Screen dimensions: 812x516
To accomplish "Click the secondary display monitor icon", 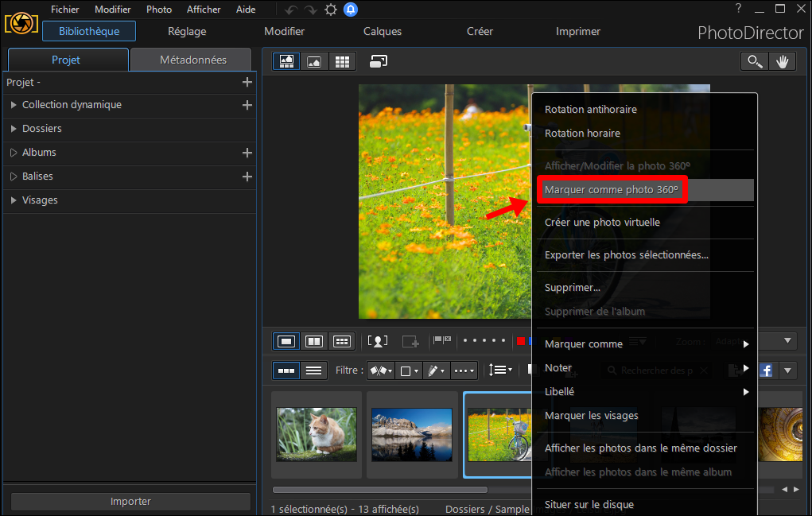I will (x=379, y=61).
